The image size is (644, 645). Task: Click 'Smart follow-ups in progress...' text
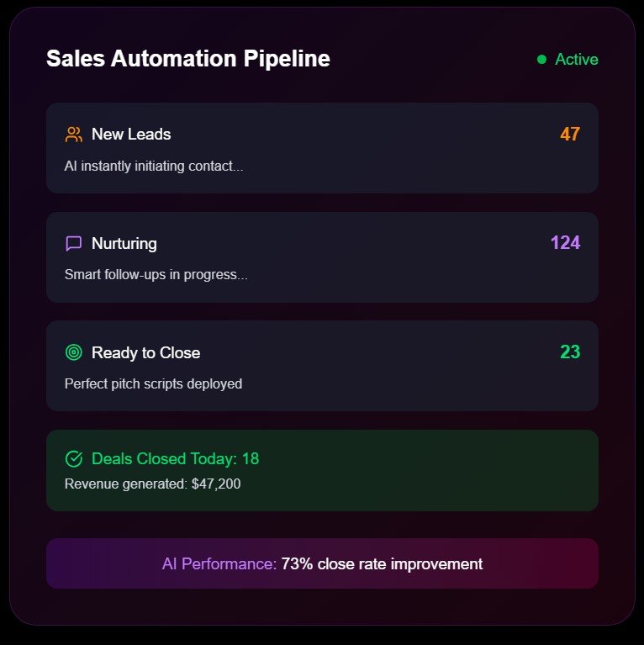coord(156,275)
